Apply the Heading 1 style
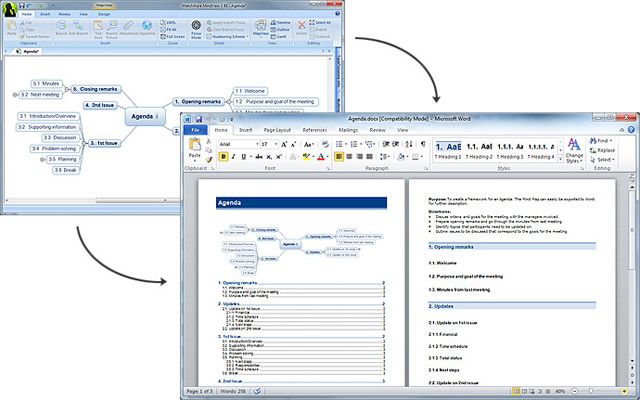 pos(448,150)
